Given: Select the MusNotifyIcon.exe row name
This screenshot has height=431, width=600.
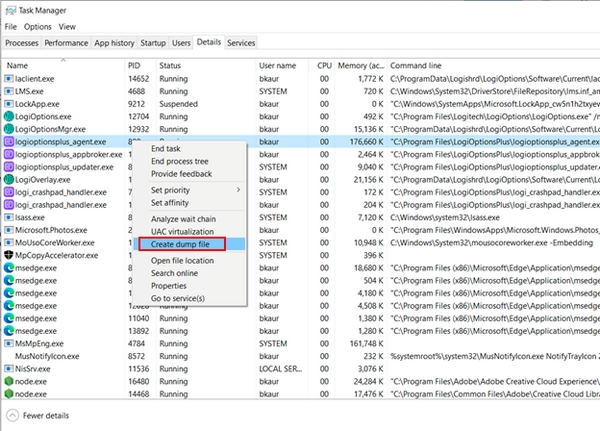Looking at the screenshot, I should click(x=47, y=356).
